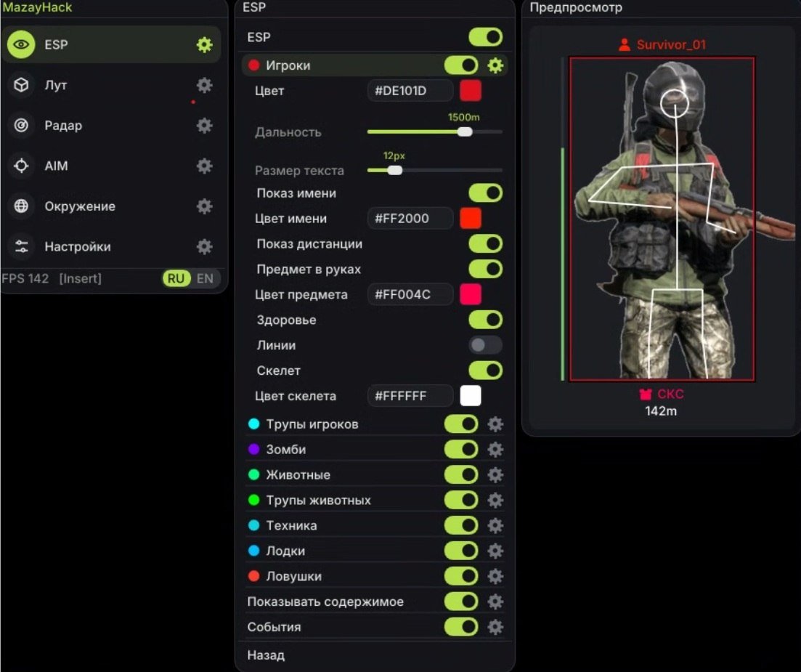Open События settings gear

495,626
